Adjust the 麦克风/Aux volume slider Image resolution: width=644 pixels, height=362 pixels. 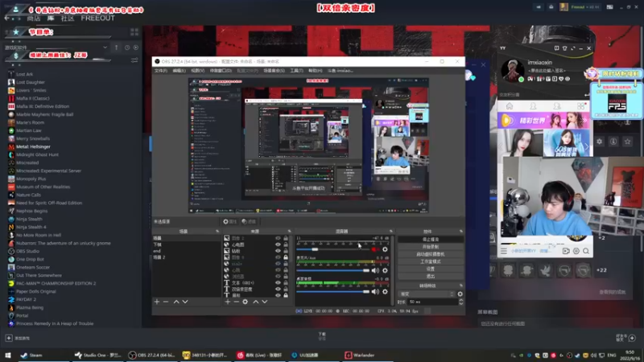coord(332,270)
